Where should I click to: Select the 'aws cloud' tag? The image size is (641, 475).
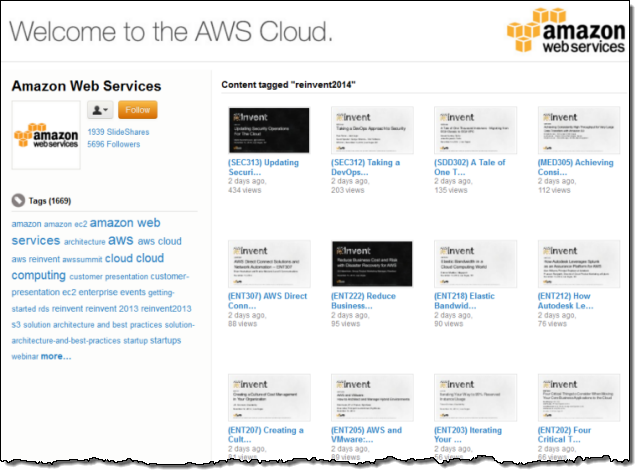tap(159, 241)
